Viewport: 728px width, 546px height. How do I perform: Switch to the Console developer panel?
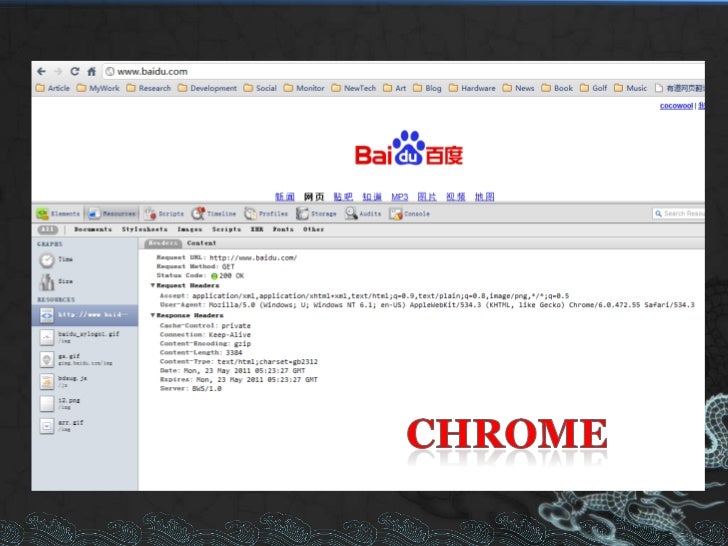[410, 214]
